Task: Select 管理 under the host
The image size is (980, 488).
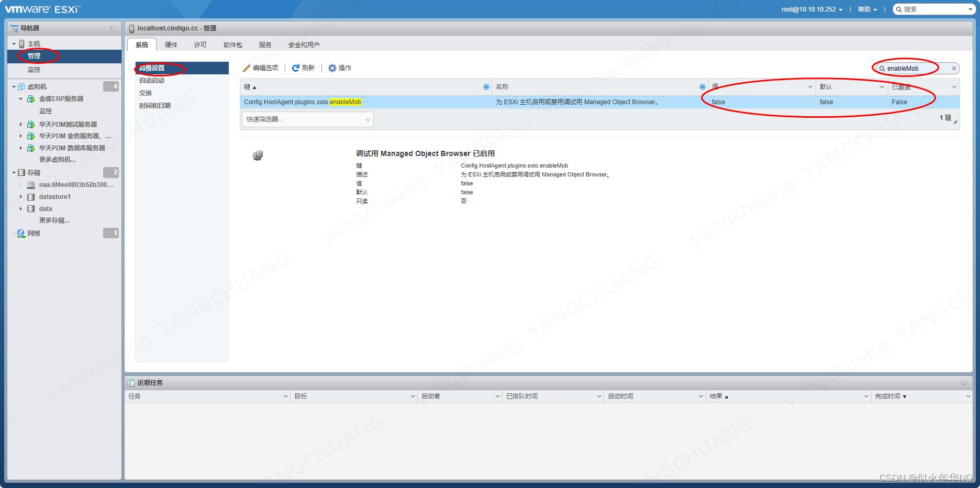Action: point(64,56)
